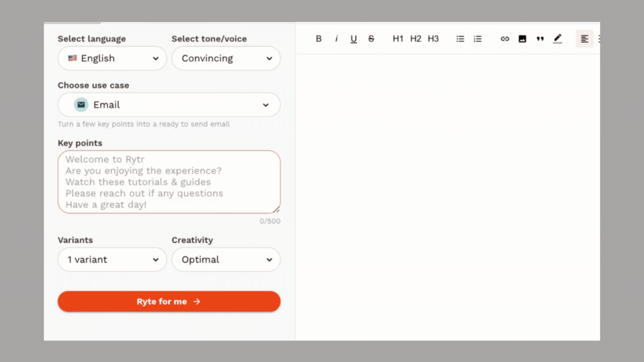644x362 pixels.
Task: Open the Email use case dropdown
Action: [169, 105]
